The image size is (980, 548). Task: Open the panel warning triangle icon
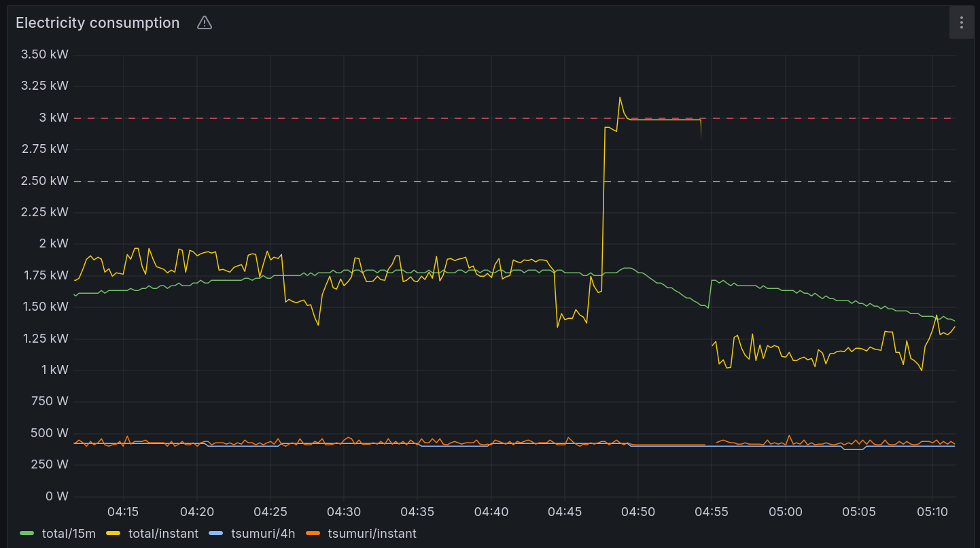pos(205,23)
